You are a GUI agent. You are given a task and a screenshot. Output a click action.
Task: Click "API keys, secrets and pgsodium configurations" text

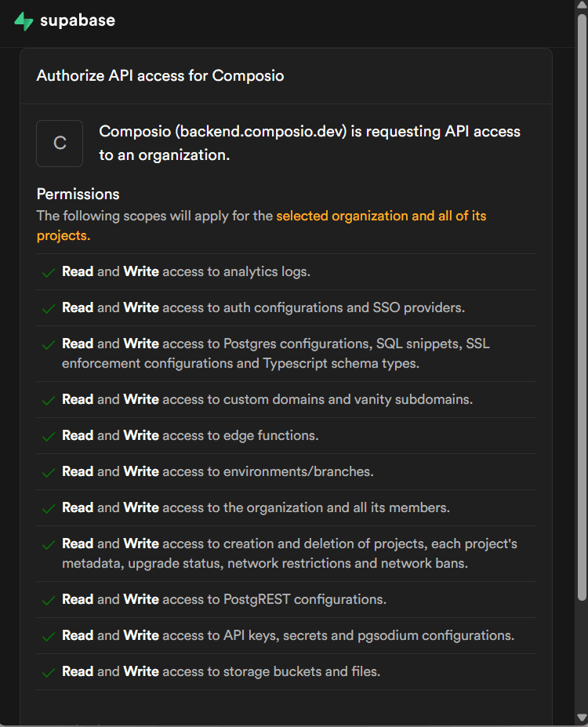(368, 636)
